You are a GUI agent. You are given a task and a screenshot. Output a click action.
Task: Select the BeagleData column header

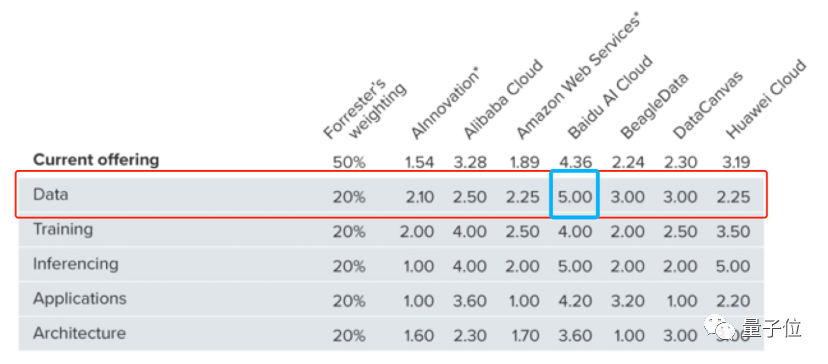[x=653, y=106]
